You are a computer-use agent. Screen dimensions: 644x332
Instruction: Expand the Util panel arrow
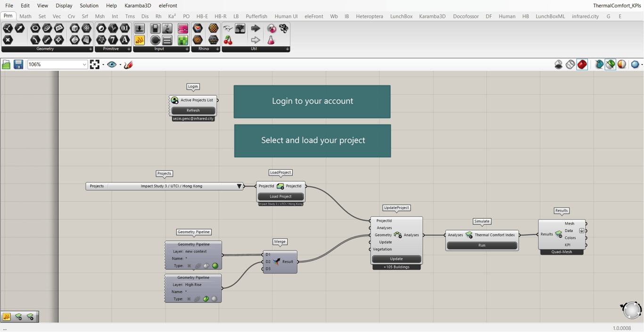287,49
